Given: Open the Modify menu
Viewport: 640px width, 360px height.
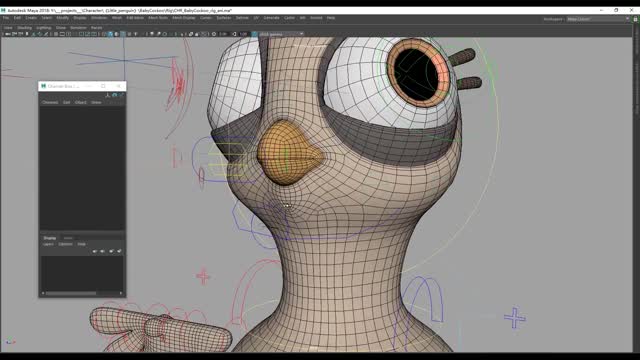Looking at the screenshot, I should point(62,18).
